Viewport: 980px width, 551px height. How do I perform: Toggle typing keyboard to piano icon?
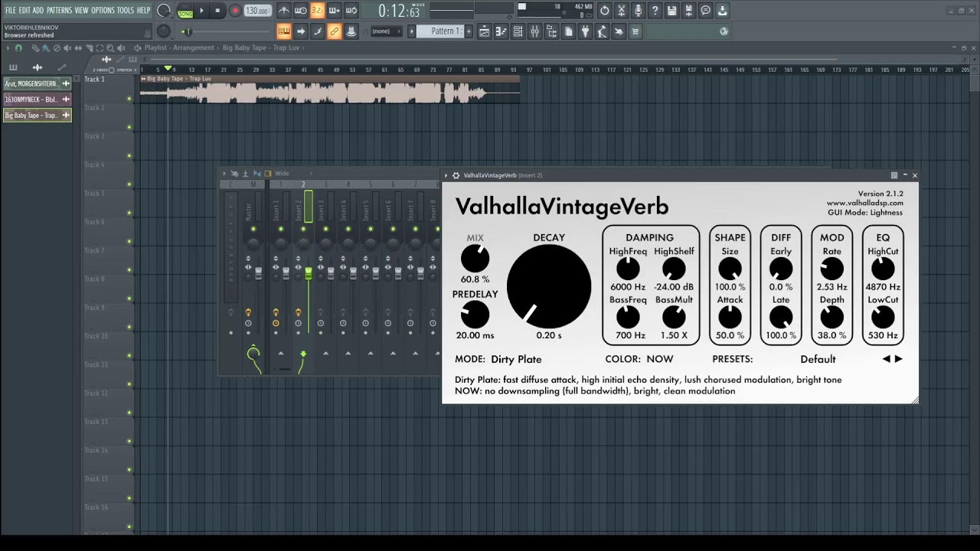[x=284, y=31]
